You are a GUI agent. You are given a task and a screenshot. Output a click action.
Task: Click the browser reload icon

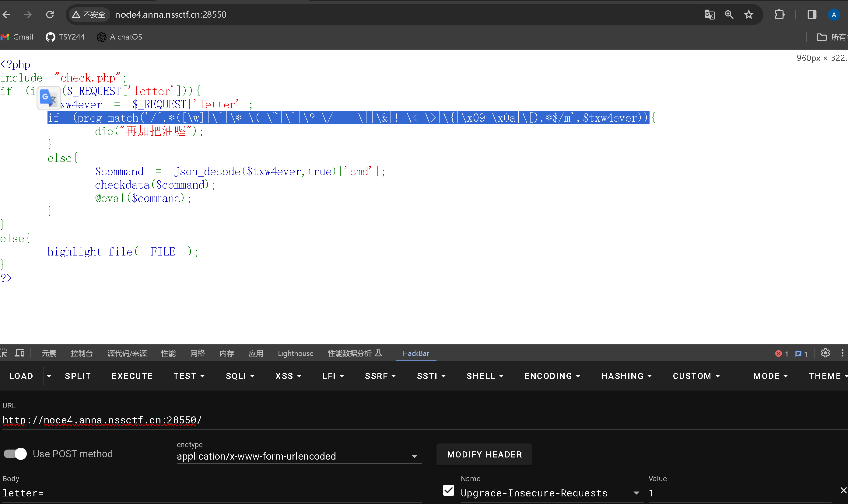click(x=50, y=15)
